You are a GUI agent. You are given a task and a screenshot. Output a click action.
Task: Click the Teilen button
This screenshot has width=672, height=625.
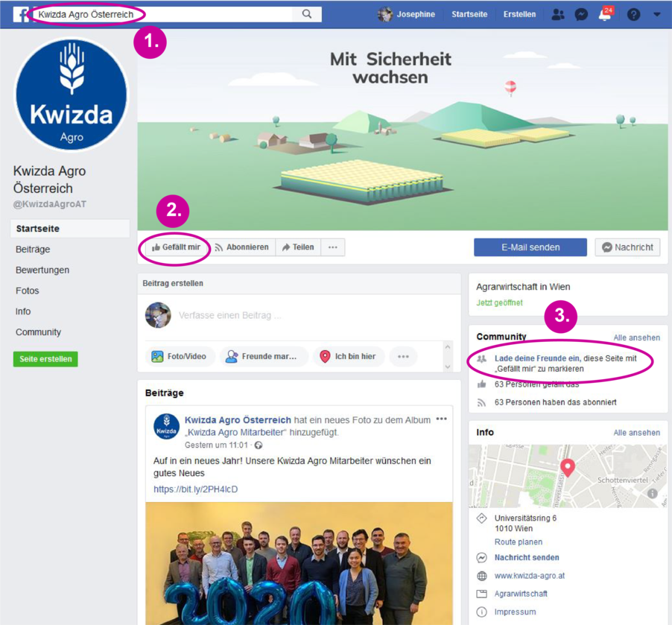coord(298,247)
